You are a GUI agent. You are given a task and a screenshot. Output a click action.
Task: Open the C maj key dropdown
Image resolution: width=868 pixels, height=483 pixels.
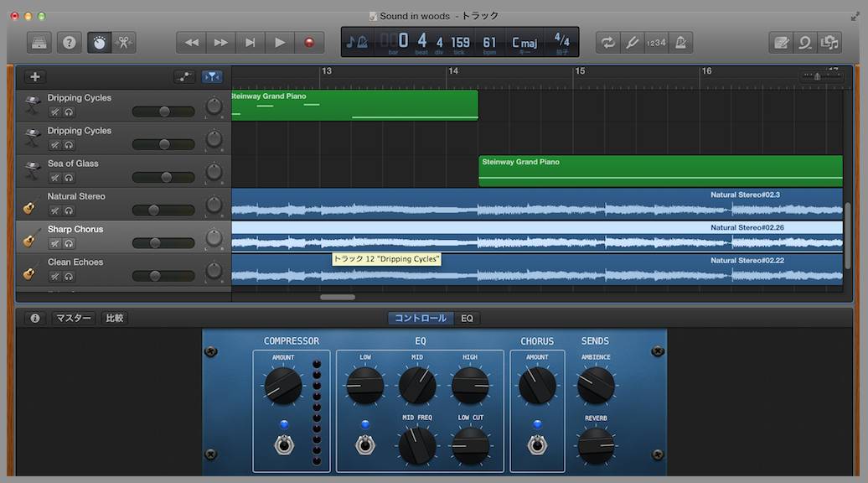click(x=524, y=43)
